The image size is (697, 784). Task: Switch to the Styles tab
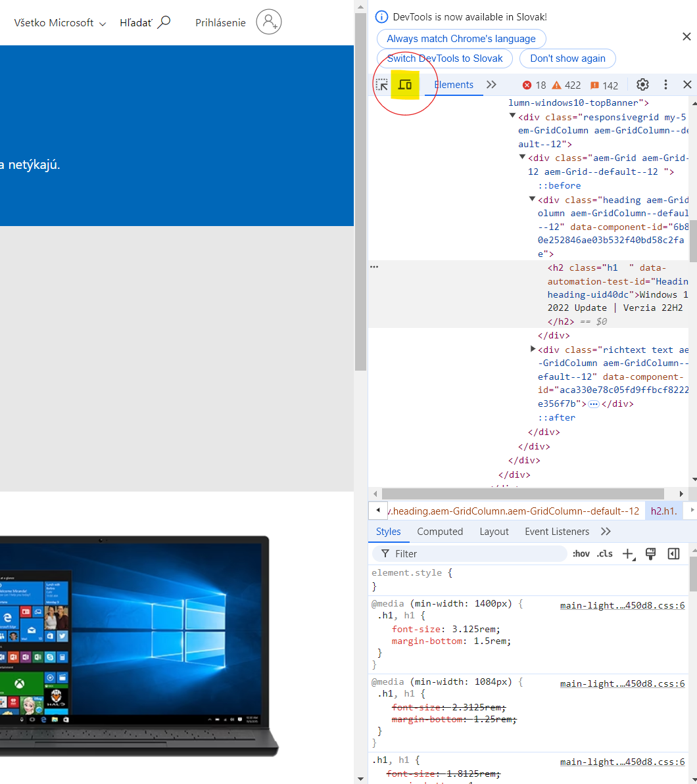tap(388, 532)
